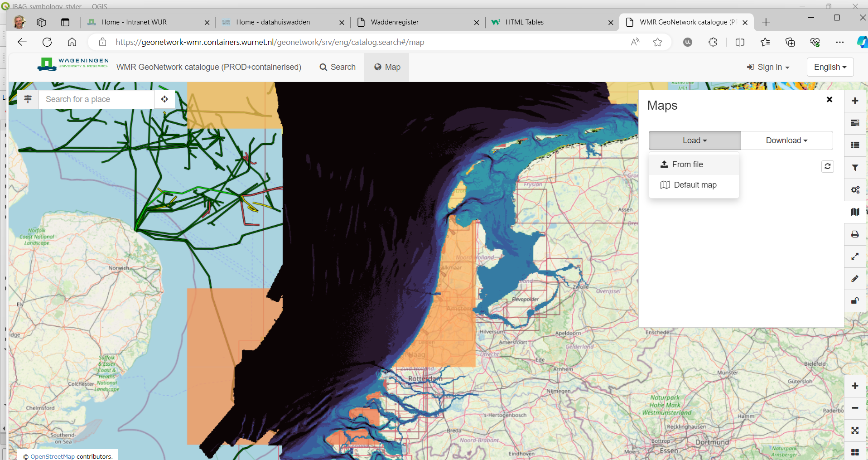Go to the Search page

(x=338, y=67)
